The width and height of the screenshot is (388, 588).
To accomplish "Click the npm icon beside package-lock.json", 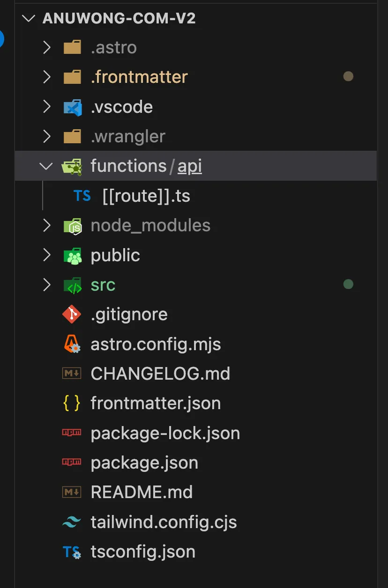I will pyautogui.click(x=72, y=433).
